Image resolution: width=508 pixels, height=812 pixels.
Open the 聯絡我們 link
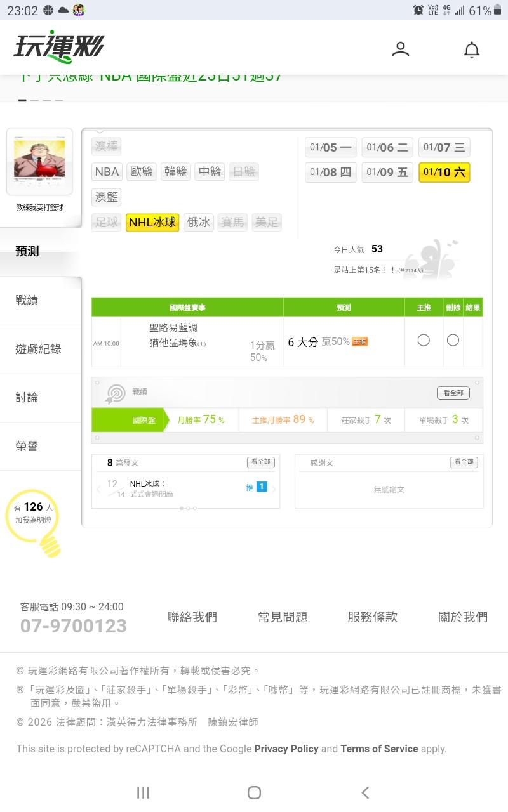(192, 617)
